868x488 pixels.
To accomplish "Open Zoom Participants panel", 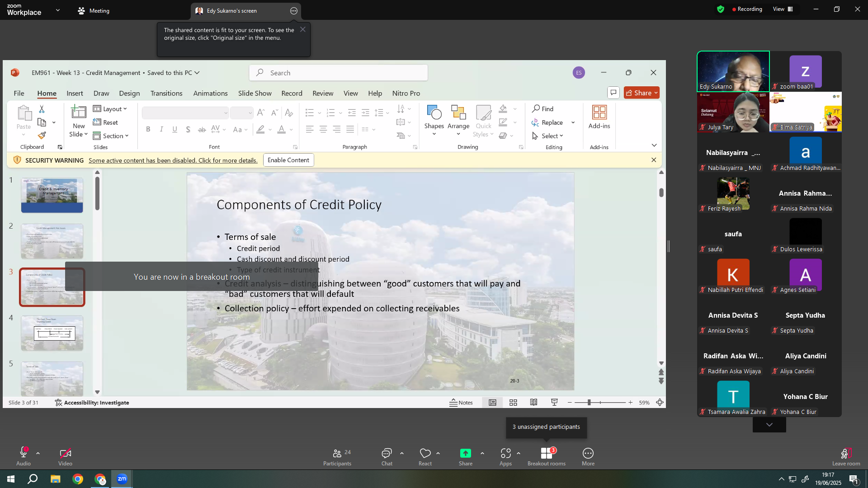I will click(337, 457).
